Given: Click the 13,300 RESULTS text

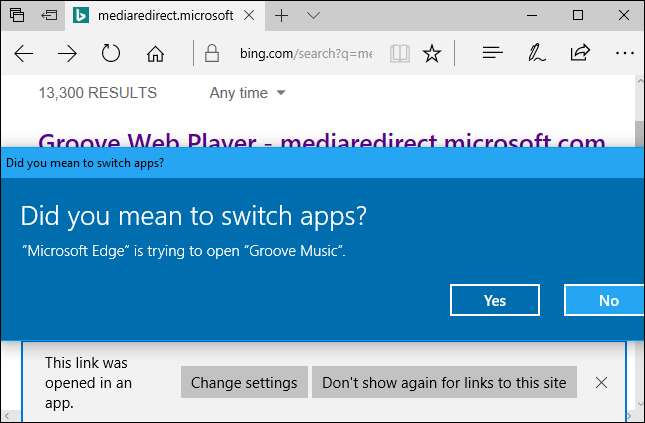Looking at the screenshot, I should click(x=97, y=93).
